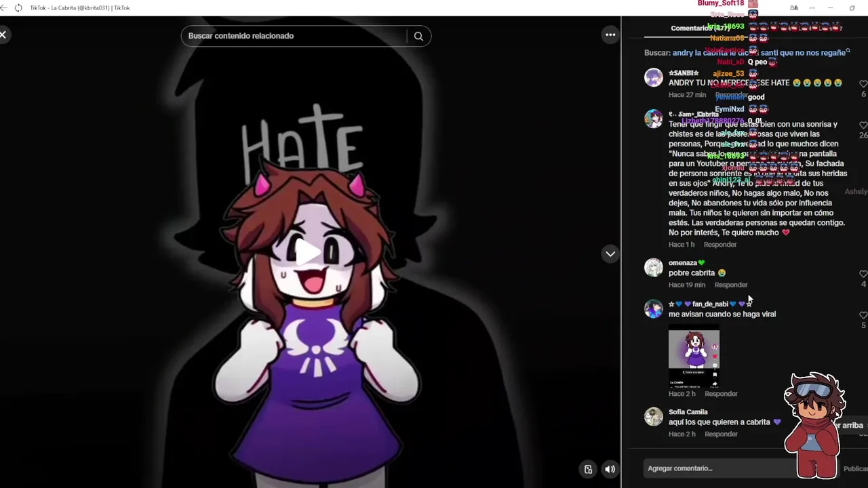Reply to Sofia Camila's comment
Viewport: 868px width, 488px height.
click(721, 434)
